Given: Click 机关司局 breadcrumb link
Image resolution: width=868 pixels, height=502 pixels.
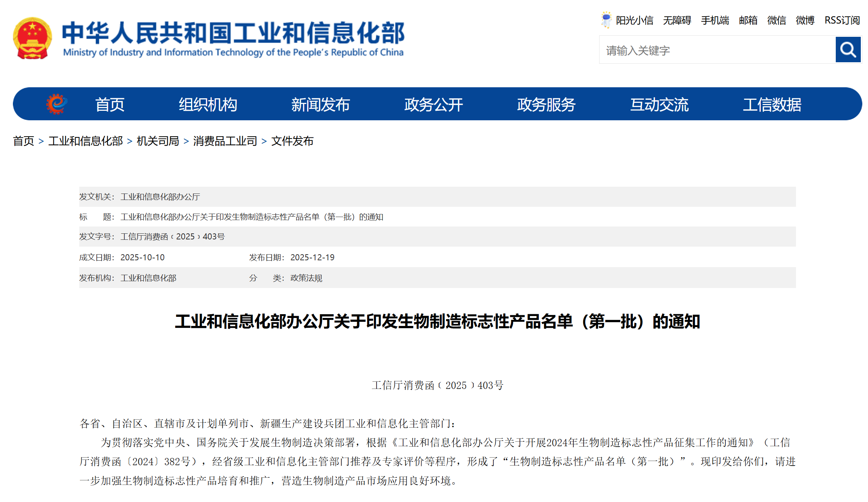Looking at the screenshot, I should [x=158, y=141].
